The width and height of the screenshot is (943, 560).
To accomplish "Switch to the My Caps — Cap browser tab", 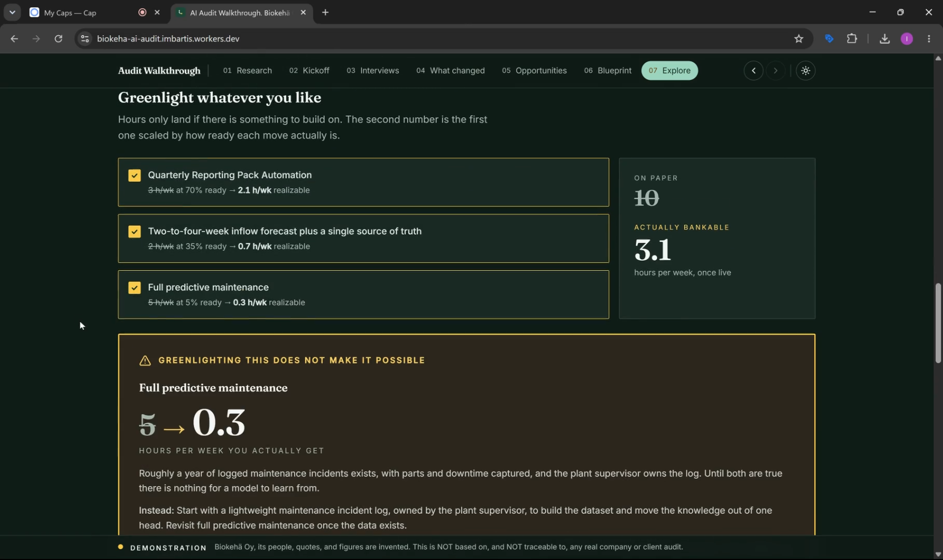I will [x=95, y=12].
